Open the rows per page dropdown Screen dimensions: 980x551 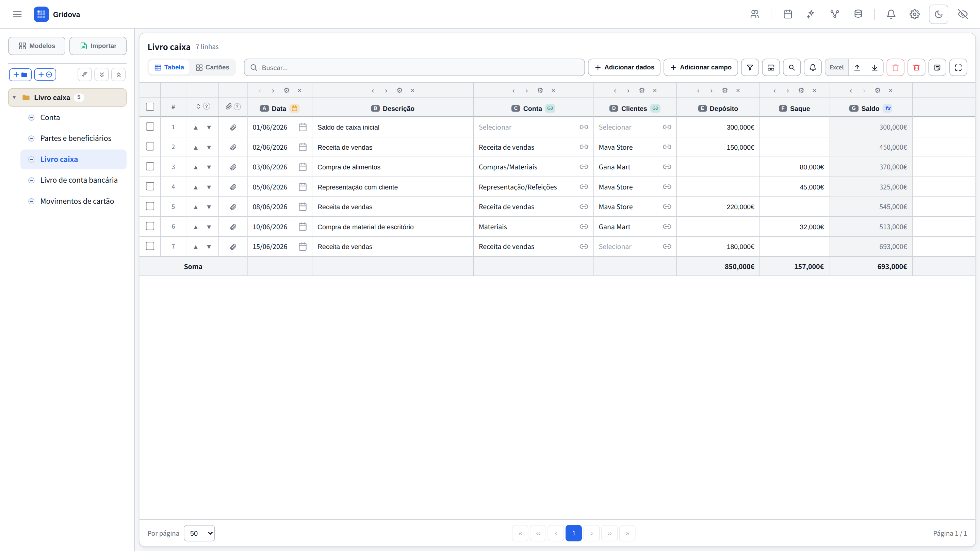coord(199,533)
